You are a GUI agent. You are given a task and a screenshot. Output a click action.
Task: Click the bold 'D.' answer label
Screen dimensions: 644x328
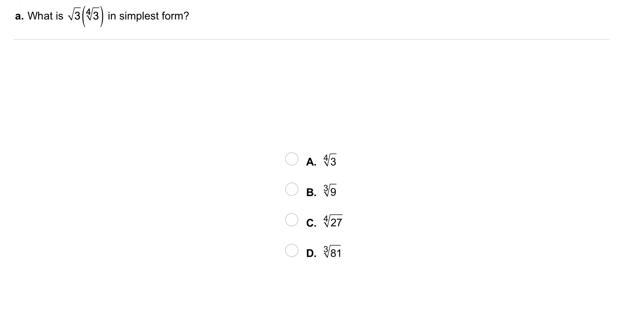coord(311,254)
